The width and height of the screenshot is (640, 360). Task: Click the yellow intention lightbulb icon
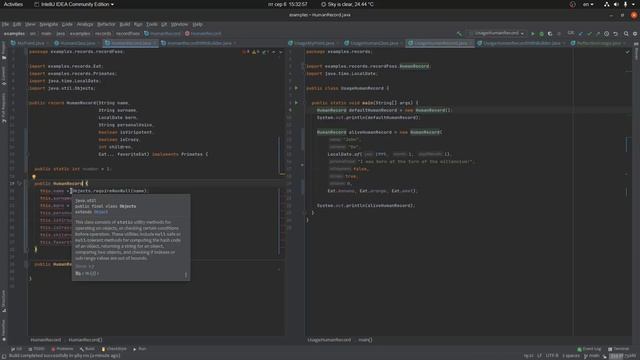pyautogui.click(x=34, y=177)
